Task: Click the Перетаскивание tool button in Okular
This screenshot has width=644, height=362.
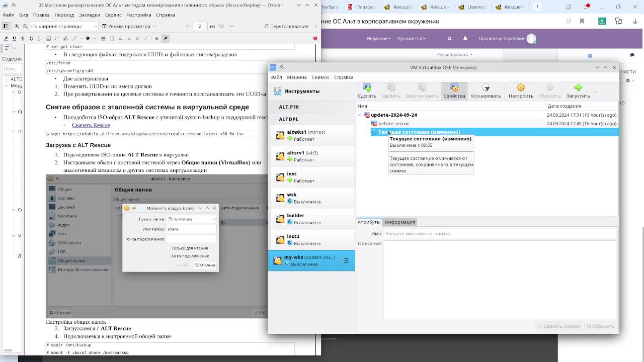Action: (x=286, y=26)
